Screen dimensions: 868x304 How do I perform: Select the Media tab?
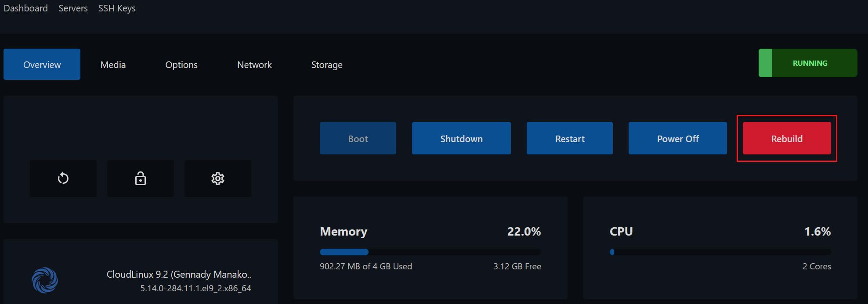112,64
